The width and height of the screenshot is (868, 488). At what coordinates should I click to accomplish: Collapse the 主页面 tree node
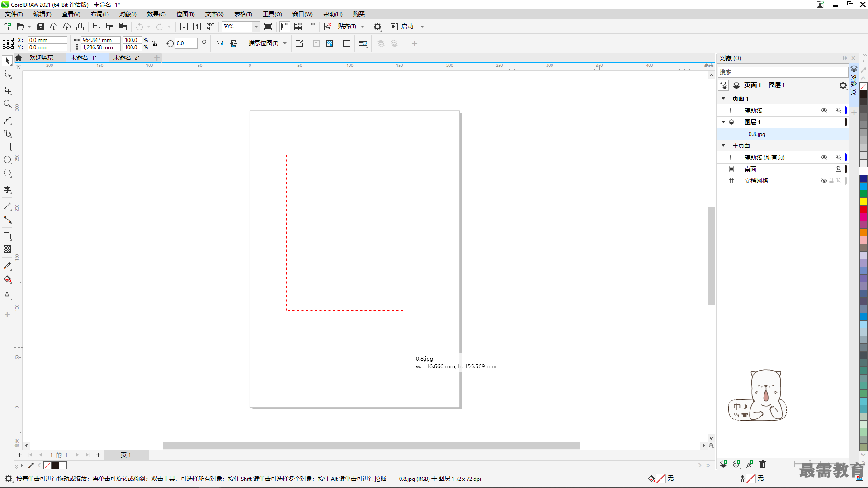pos(723,145)
